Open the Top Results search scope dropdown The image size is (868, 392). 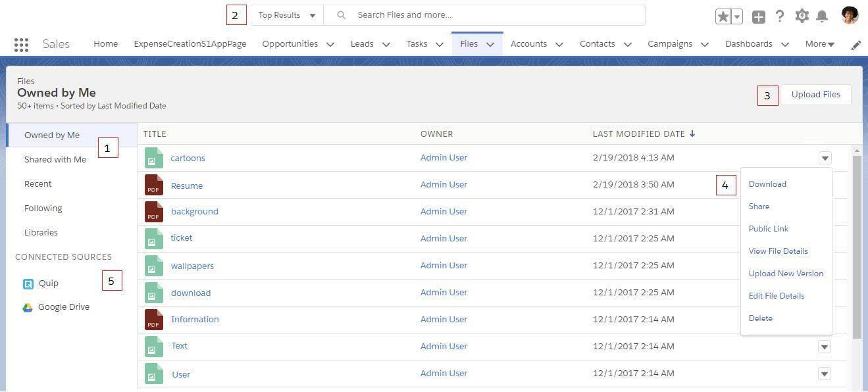(x=286, y=15)
